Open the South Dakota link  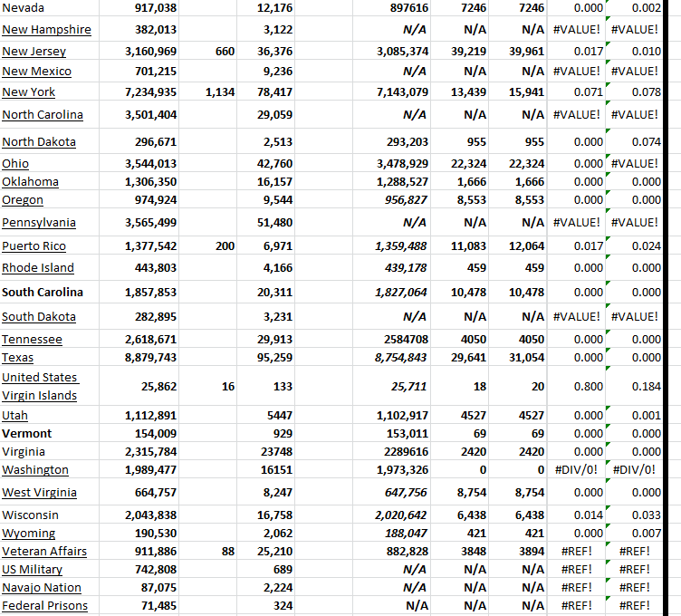click(x=39, y=317)
